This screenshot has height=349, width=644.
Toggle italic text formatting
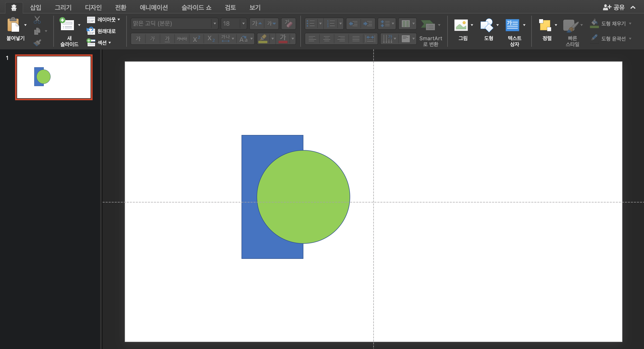(x=152, y=39)
